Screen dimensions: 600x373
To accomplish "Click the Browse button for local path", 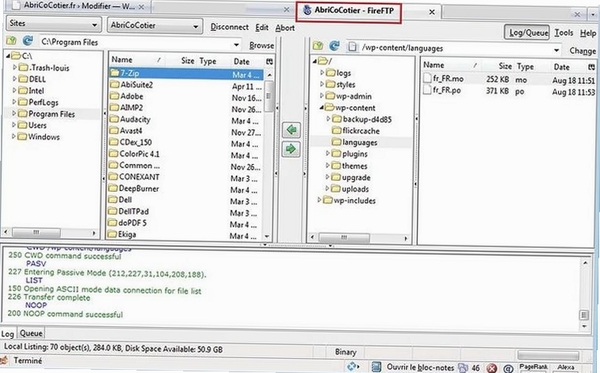I will coord(261,46).
